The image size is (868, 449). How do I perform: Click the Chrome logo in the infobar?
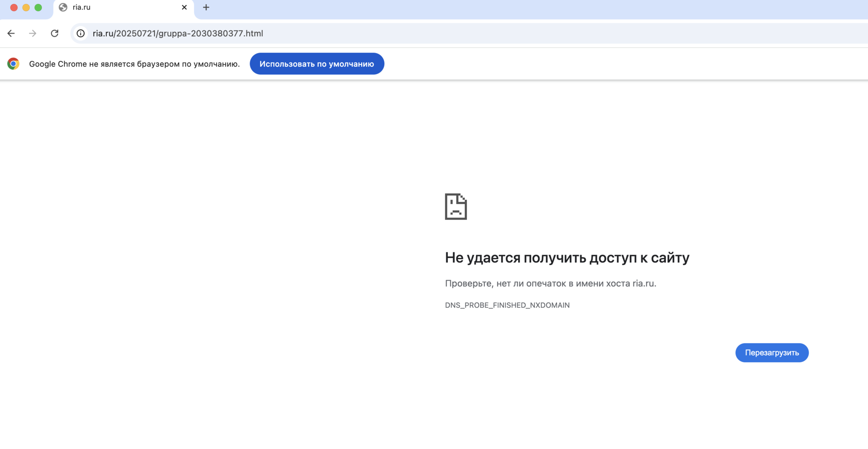(13, 64)
